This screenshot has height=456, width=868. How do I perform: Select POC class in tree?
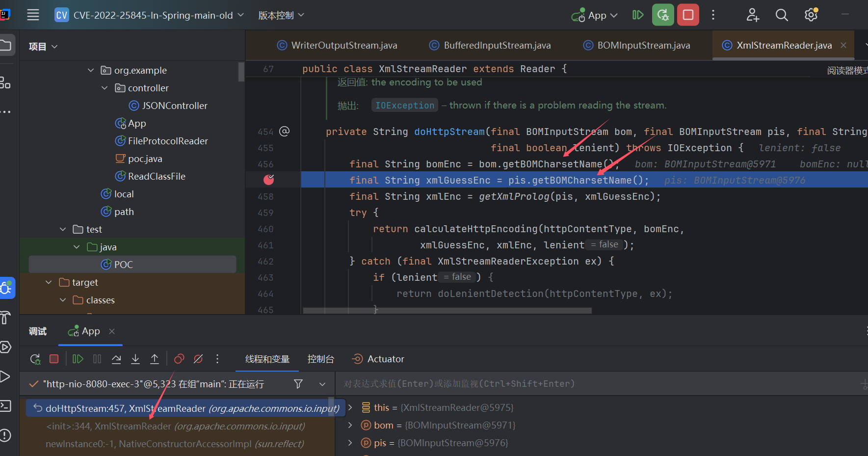pyautogui.click(x=117, y=265)
